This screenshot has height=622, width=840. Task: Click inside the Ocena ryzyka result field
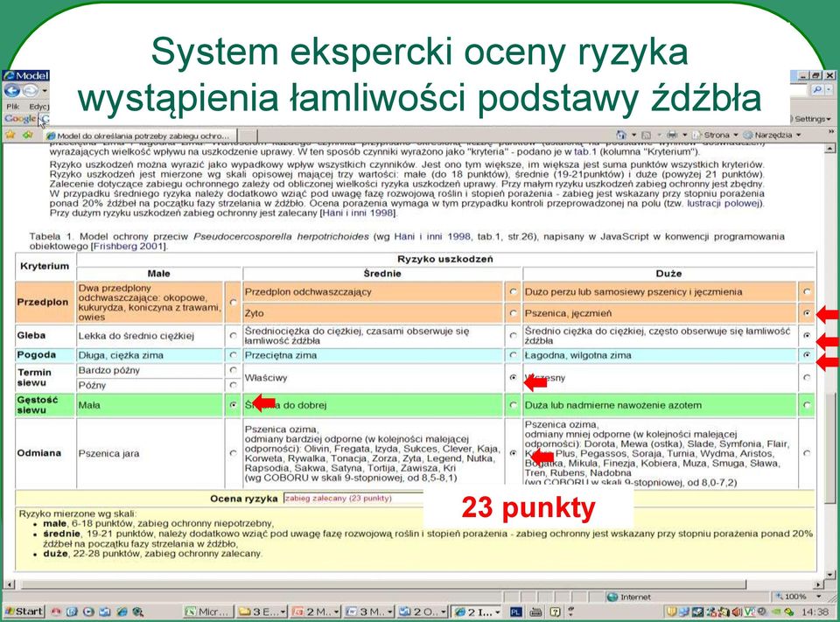pyautogui.click(x=353, y=499)
